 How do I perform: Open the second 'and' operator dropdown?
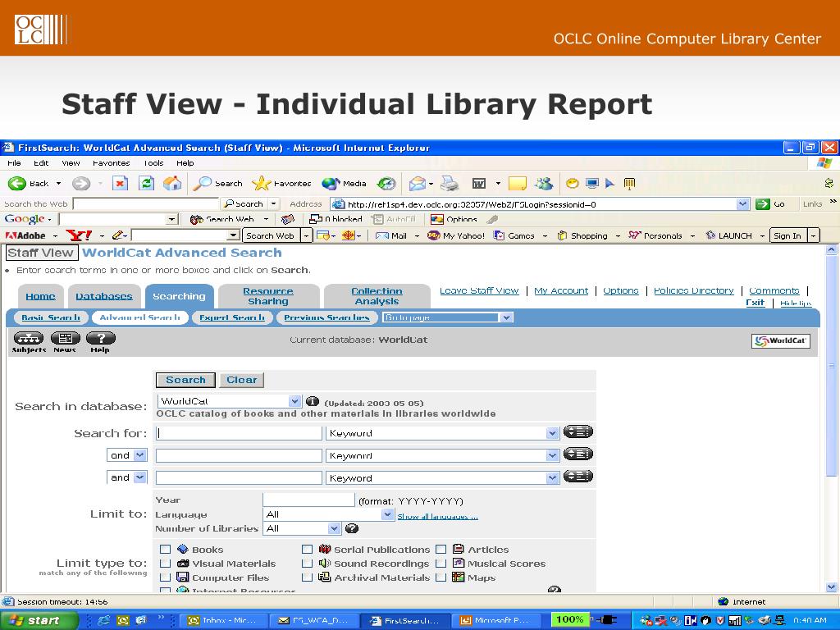point(126,477)
